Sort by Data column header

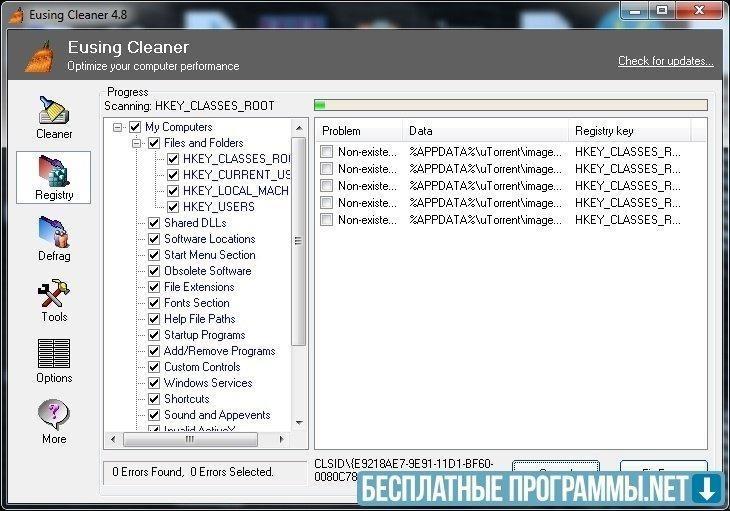486,131
